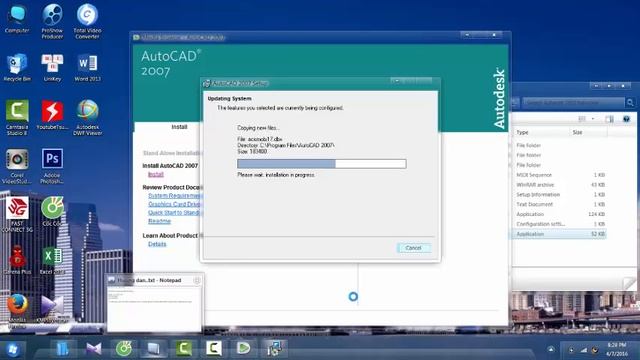Click the Explorer window search field
This screenshot has width=640, height=360.
(x=573, y=102)
